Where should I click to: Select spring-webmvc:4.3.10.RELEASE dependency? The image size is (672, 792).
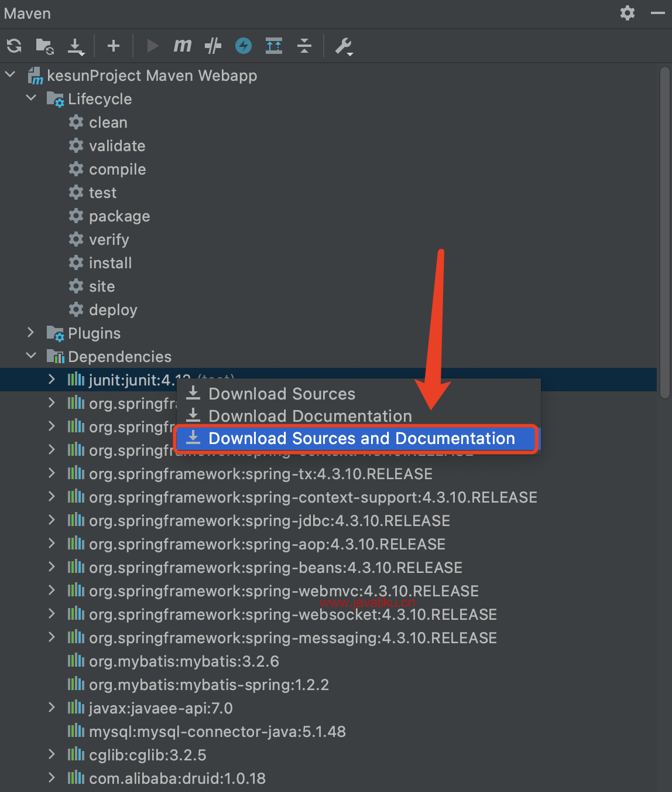(284, 591)
